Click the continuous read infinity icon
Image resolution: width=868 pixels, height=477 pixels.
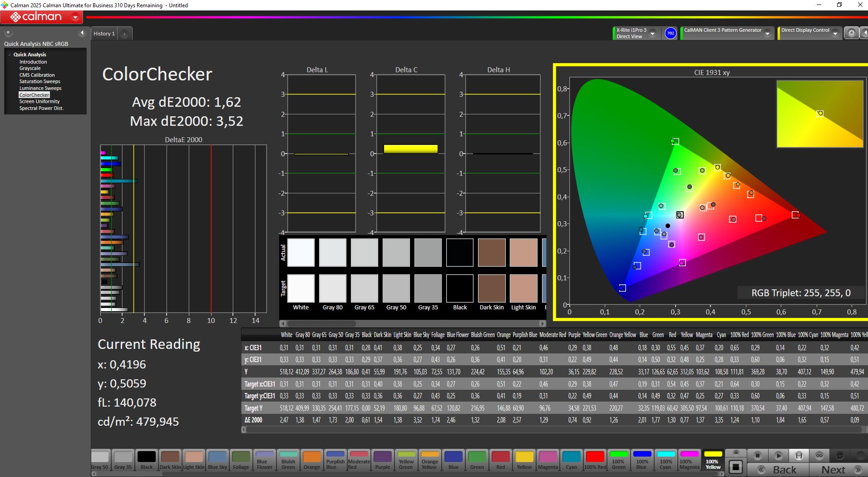[819, 455]
